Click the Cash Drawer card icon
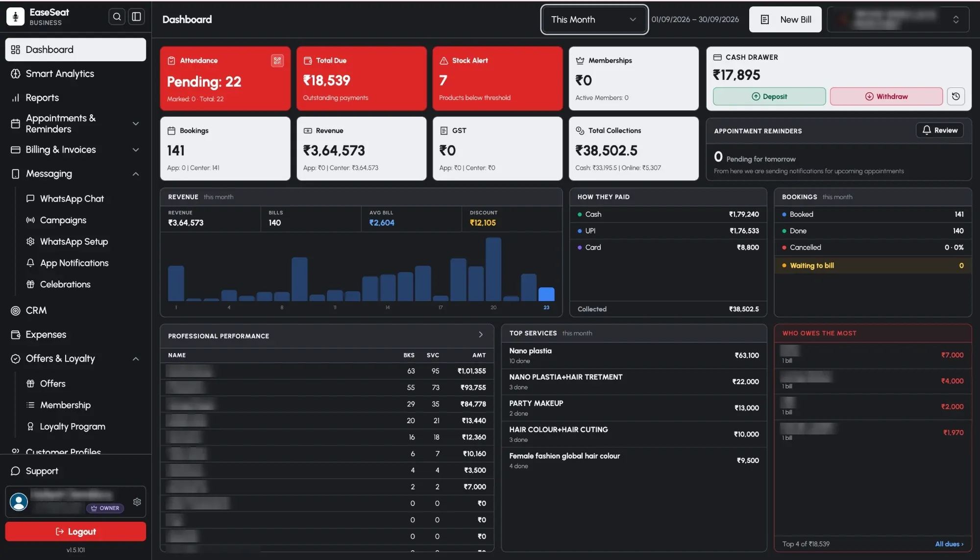This screenshot has width=980, height=560. 717,57
